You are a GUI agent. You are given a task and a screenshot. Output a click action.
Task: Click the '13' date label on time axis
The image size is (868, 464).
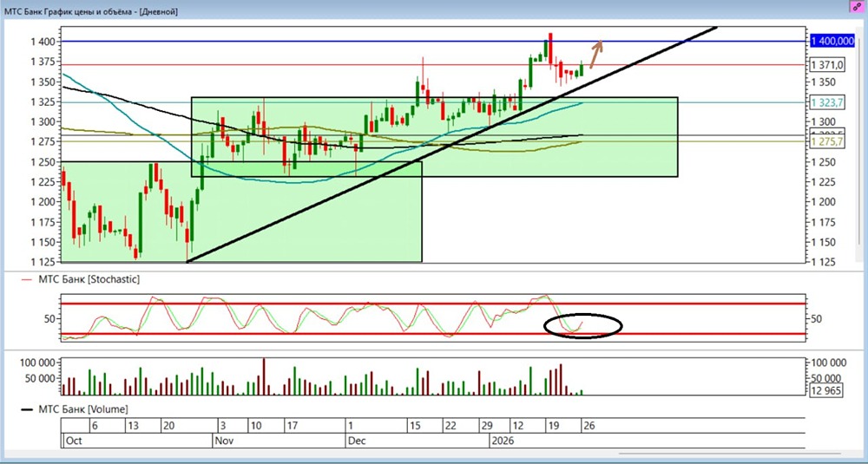point(132,426)
